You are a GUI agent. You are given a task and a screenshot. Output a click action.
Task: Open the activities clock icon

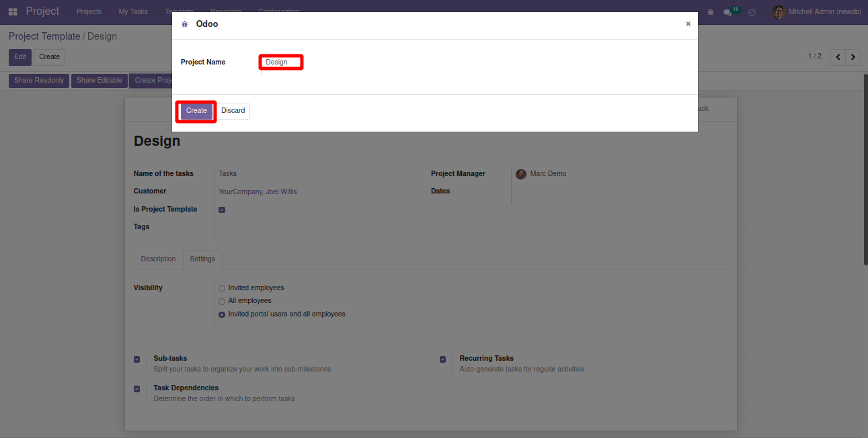752,12
